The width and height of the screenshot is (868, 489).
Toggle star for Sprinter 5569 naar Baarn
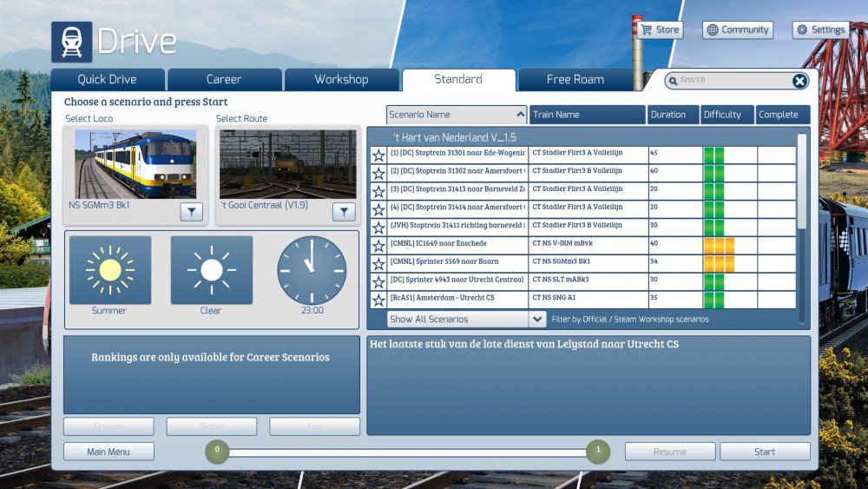pos(378,264)
